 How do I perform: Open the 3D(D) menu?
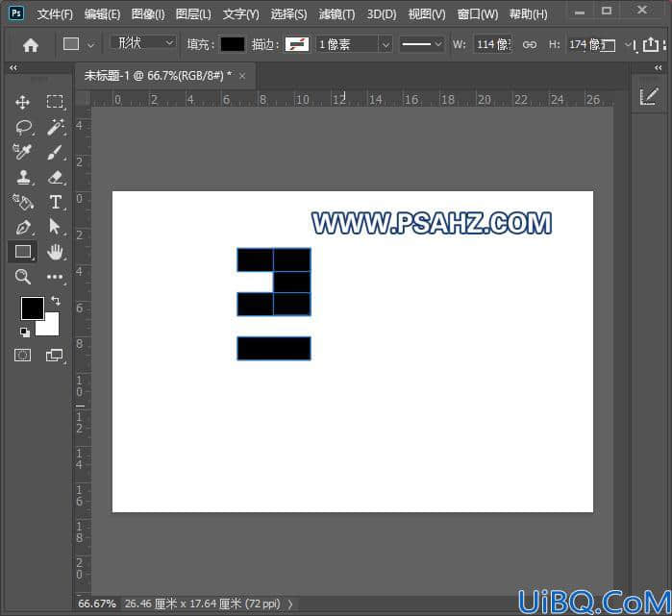382,14
